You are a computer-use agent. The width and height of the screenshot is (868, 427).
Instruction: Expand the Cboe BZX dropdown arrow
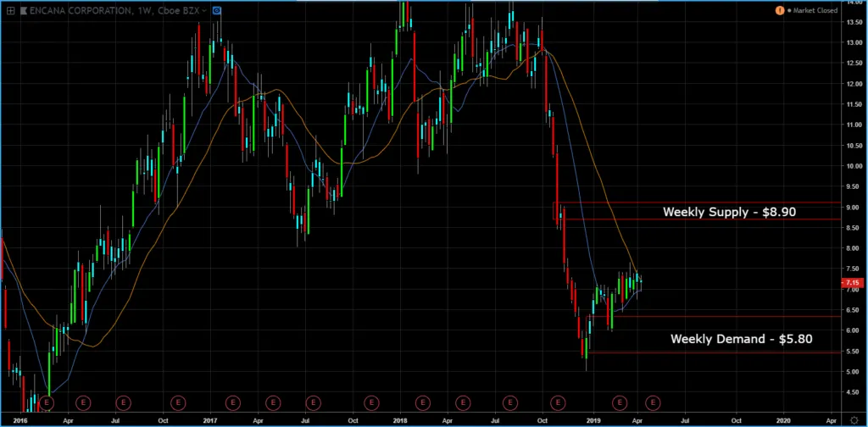point(205,10)
